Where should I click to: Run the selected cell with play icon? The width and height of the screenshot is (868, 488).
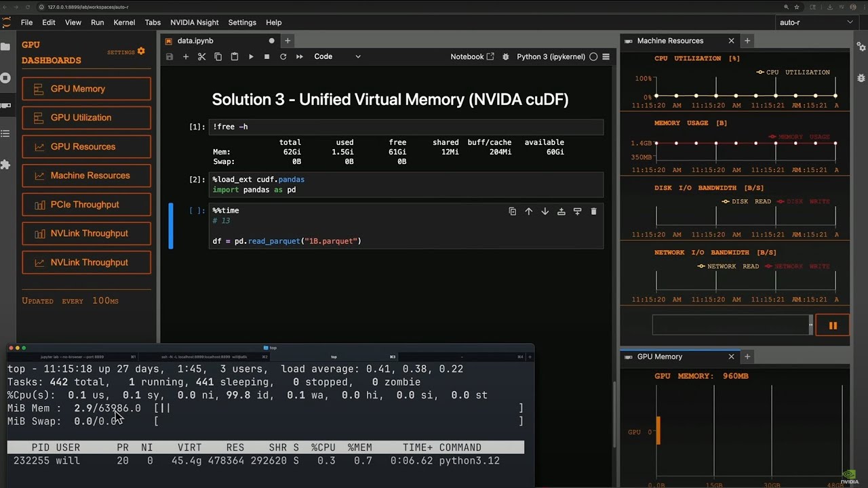pos(251,57)
